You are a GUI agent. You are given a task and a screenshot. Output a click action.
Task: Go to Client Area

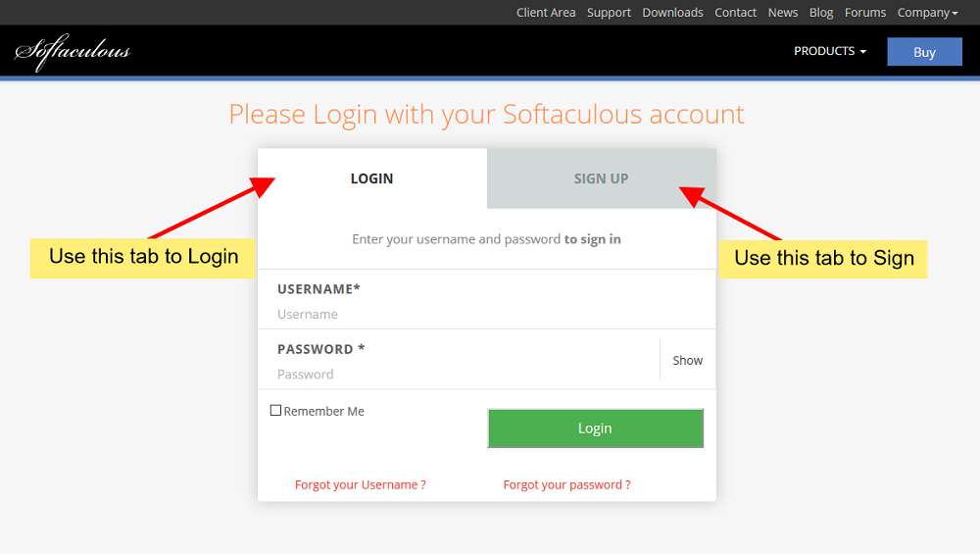546,13
